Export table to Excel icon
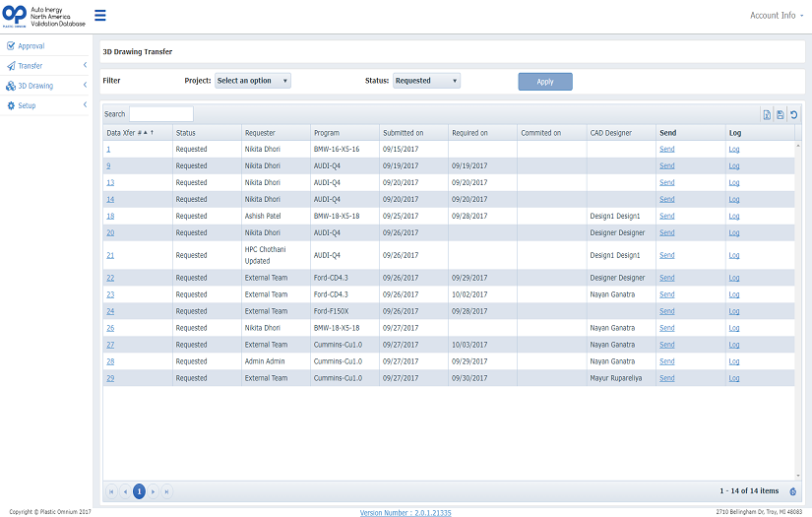Viewport: 812px width, 517px height. point(767,115)
